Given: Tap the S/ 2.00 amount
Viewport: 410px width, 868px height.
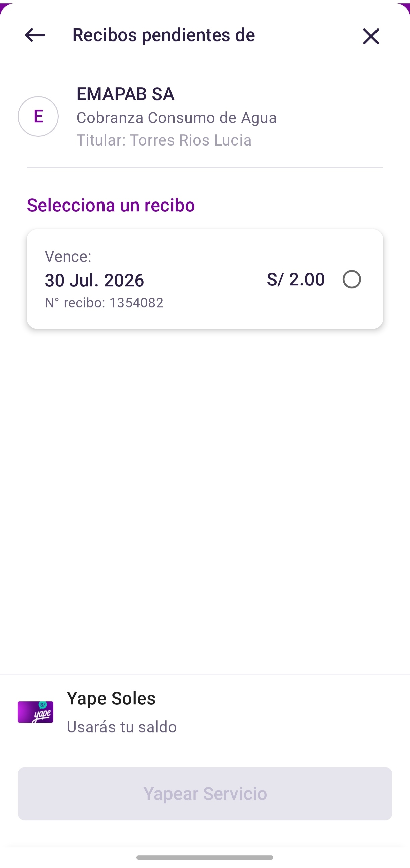Looking at the screenshot, I should [295, 279].
